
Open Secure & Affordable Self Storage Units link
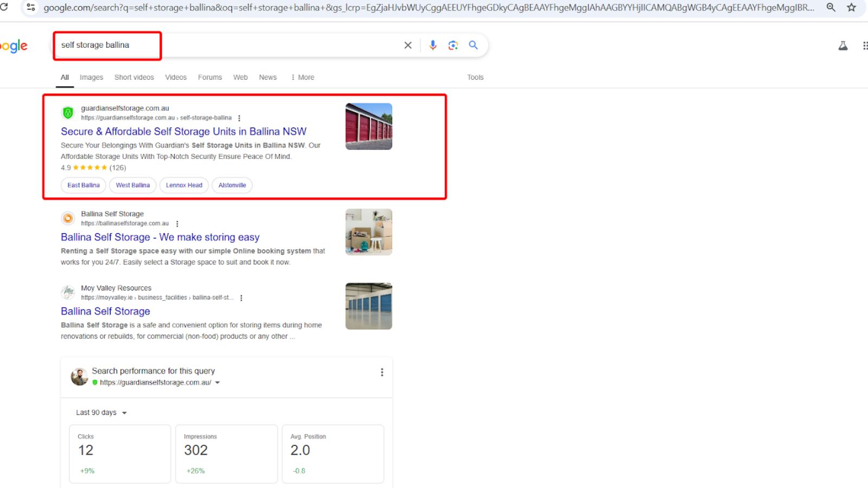(183, 131)
